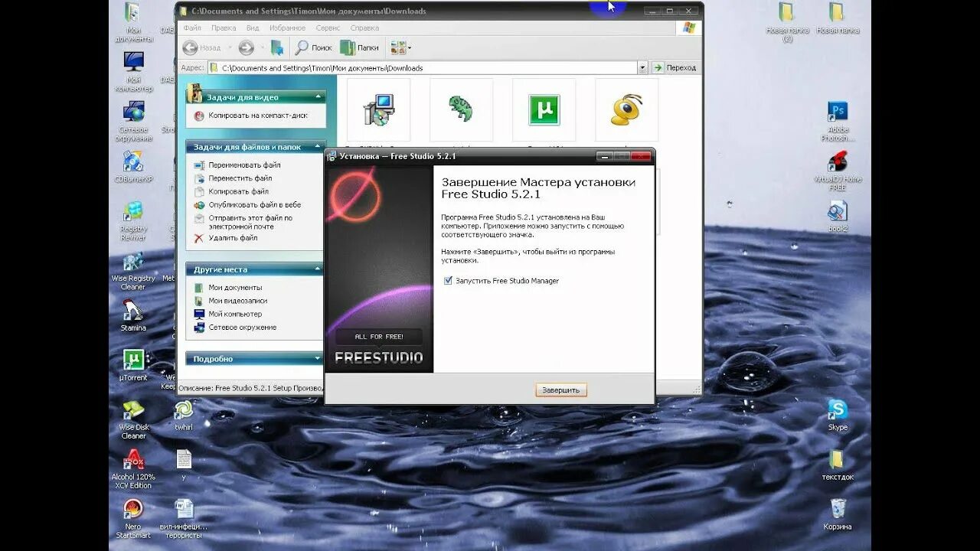This screenshot has height=551, width=980.
Task: Click book2 desktop file icon
Action: tap(838, 216)
